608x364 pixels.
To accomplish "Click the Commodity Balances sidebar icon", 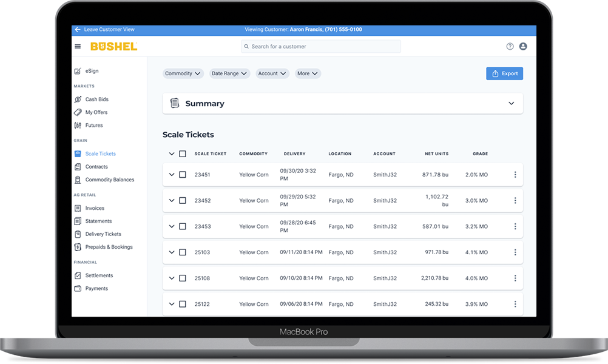I will point(78,180).
